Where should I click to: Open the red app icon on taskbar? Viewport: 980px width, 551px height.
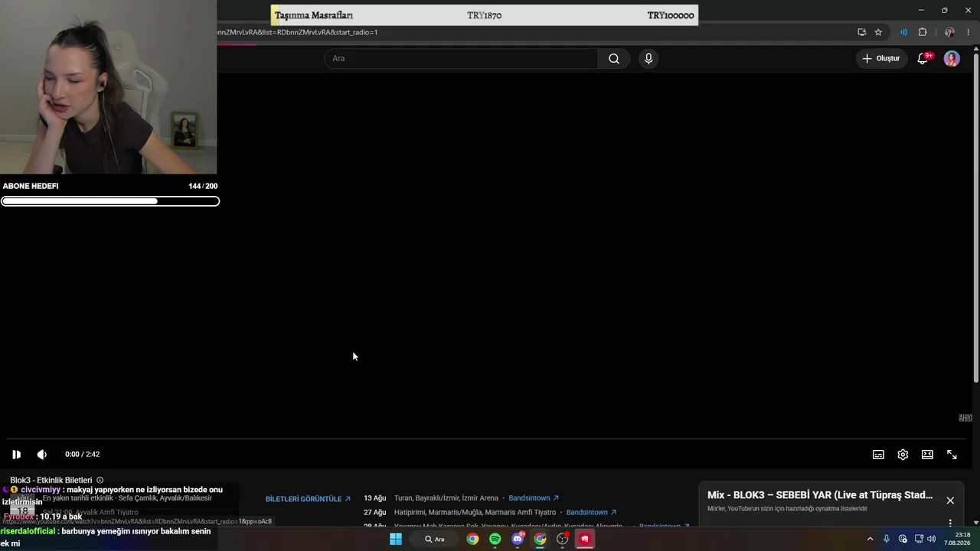point(585,539)
